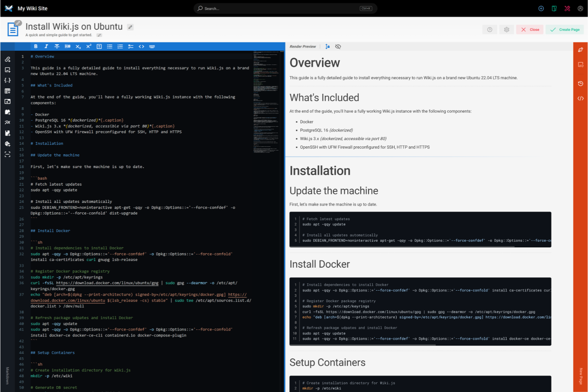This screenshot has width=588, height=392.
Task: Click the Create Page button
Action: pyautogui.click(x=565, y=29)
